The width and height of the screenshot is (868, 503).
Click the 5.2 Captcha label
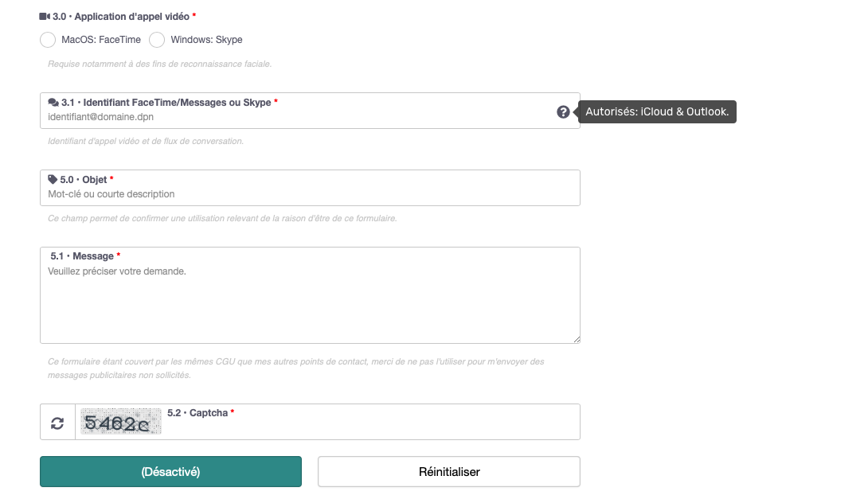tap(201, 413)
